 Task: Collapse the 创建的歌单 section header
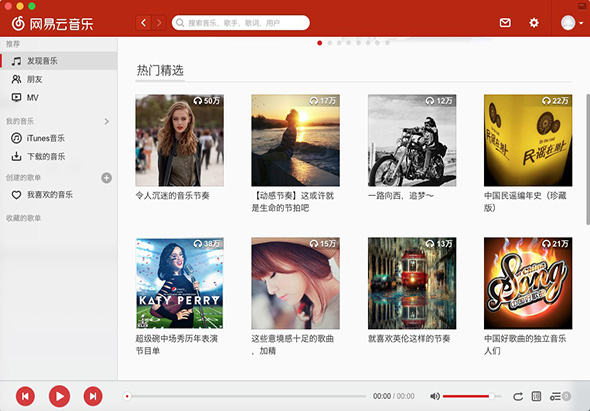pyautogui.click(x=23, y=178)
